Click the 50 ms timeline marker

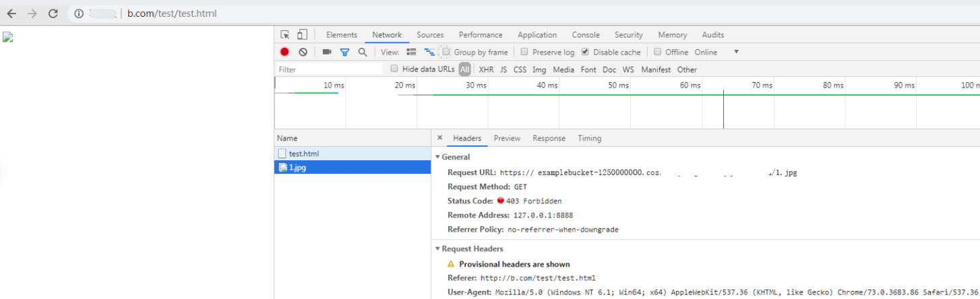click(618, 86)
